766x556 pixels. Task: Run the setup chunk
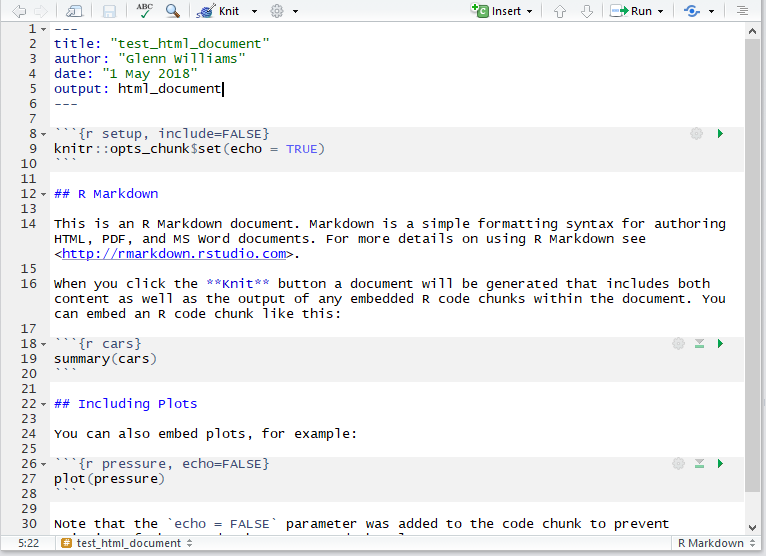click(720, 133)
